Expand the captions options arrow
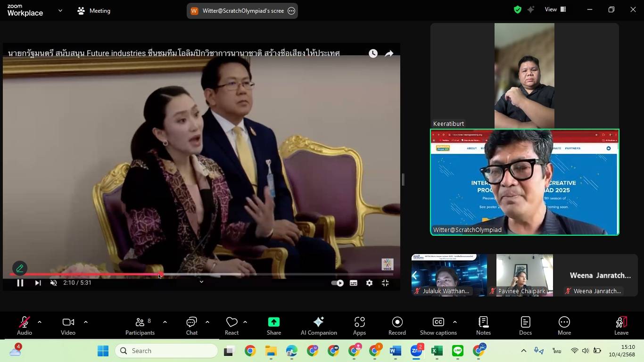 [454, 322]
